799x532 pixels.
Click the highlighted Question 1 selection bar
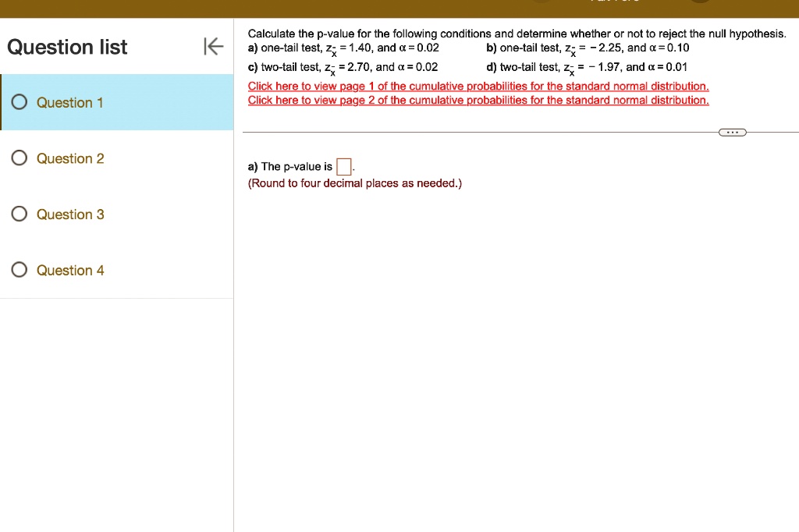pos(117,102)
